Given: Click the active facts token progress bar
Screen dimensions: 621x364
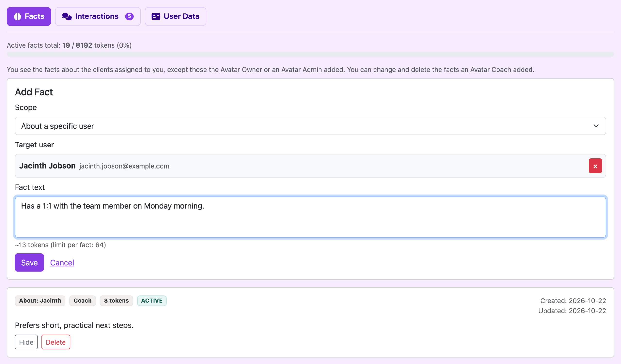Looking at the screenshot, I should pos(310,54).
